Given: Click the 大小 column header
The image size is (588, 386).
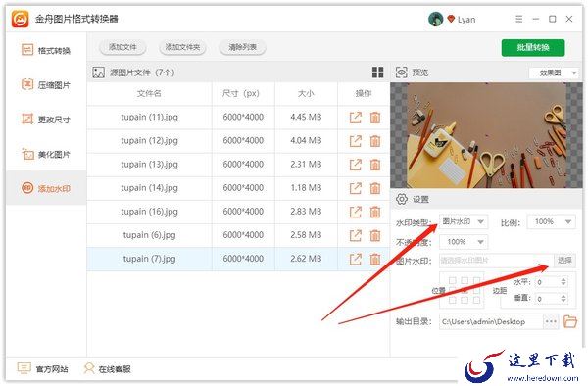Looking at the screenshot, I should 306,93.
